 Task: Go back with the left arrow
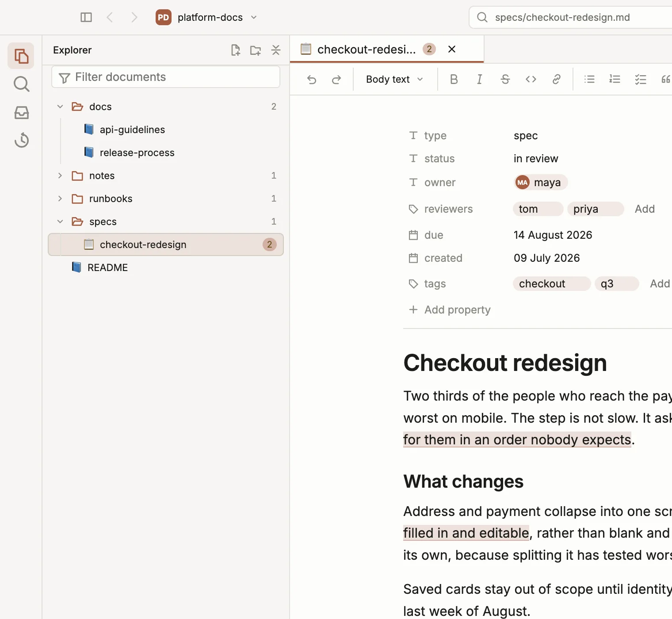pyautogui.click(x=110, y=17)
